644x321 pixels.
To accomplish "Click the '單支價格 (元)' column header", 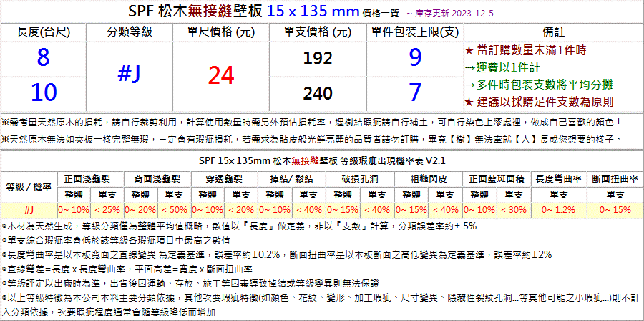I will point(318,32).
